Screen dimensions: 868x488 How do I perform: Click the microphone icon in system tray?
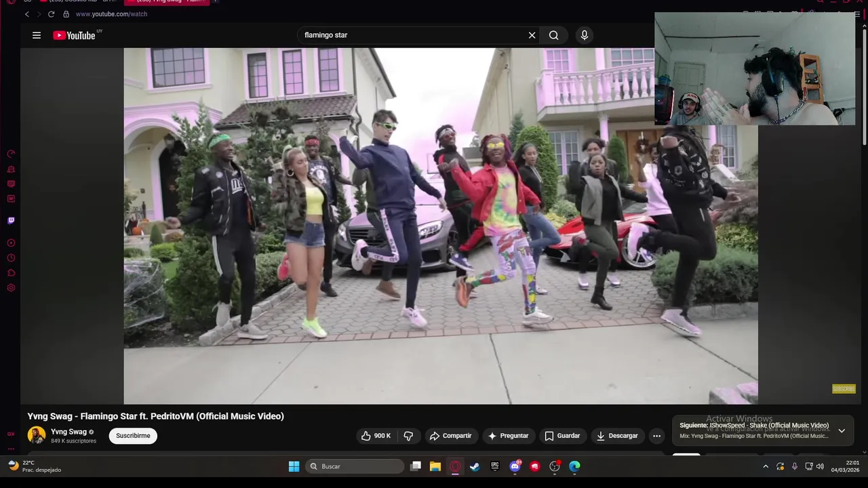(x=795, y=466)
